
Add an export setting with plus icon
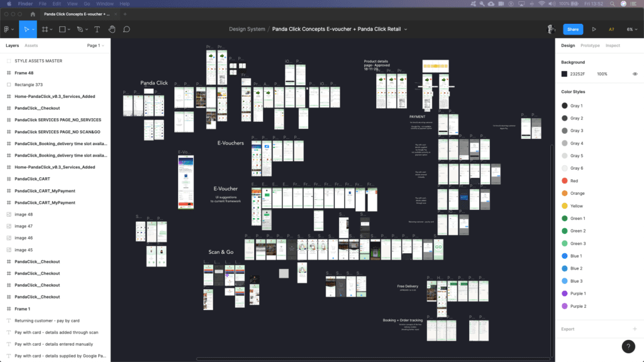(635, 329)
